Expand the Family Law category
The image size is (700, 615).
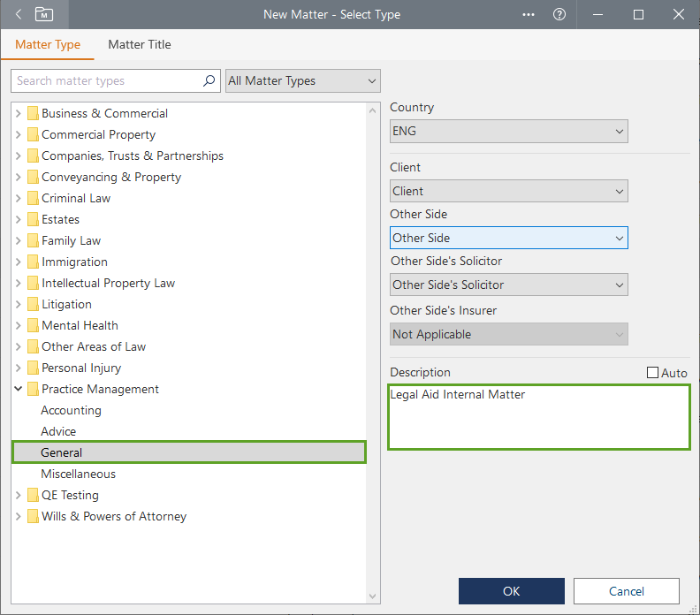19,240
